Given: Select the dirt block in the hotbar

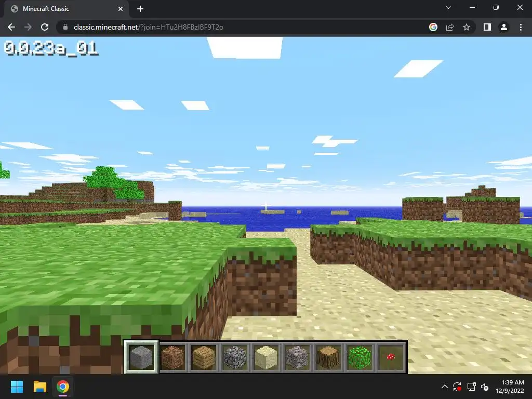Looking at the screenshot, I should (x=172, y=357).
